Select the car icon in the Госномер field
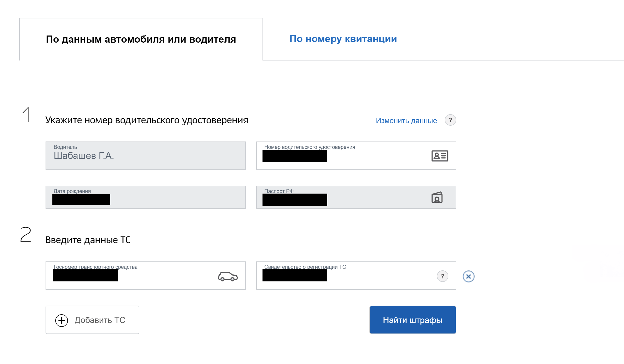 228,276
